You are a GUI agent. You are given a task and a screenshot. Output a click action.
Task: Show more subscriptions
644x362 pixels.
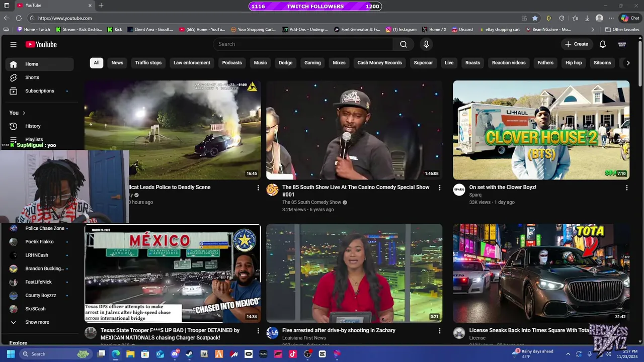point(37,322)
